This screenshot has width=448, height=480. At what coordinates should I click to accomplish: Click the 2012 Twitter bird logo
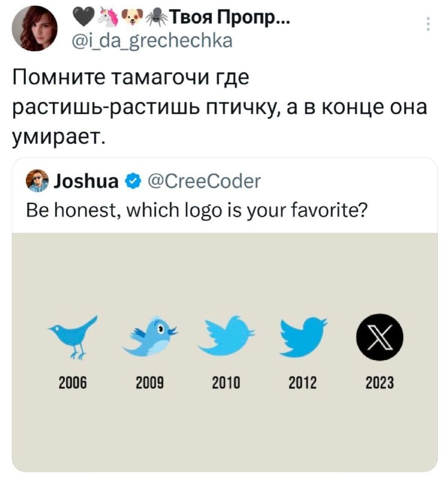point(302,335)
